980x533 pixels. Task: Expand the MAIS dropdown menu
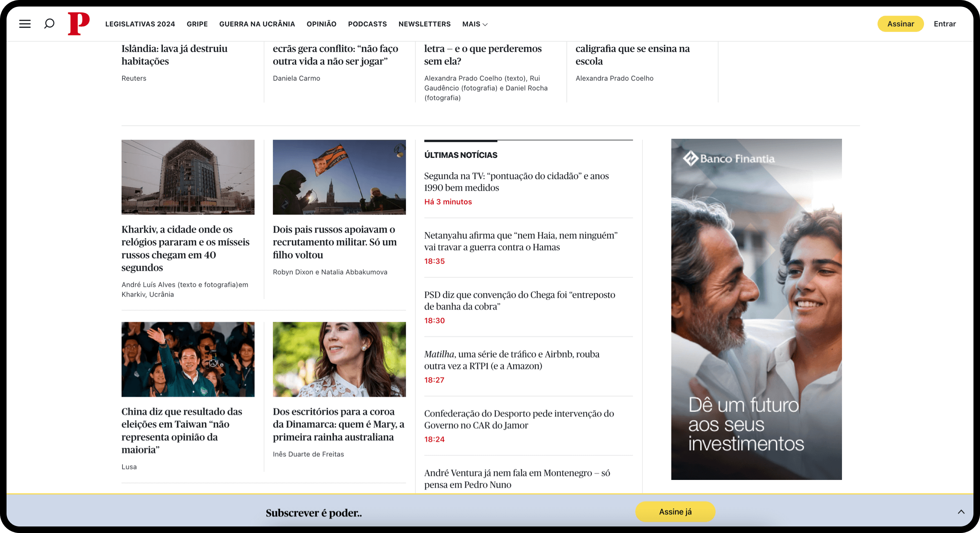coord(474,24)
